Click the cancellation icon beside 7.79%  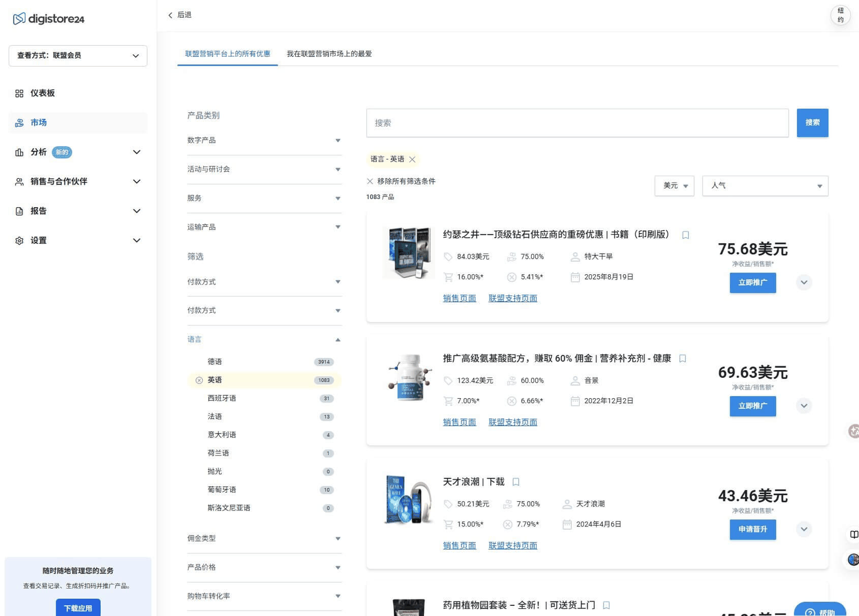tap(507, 525)
